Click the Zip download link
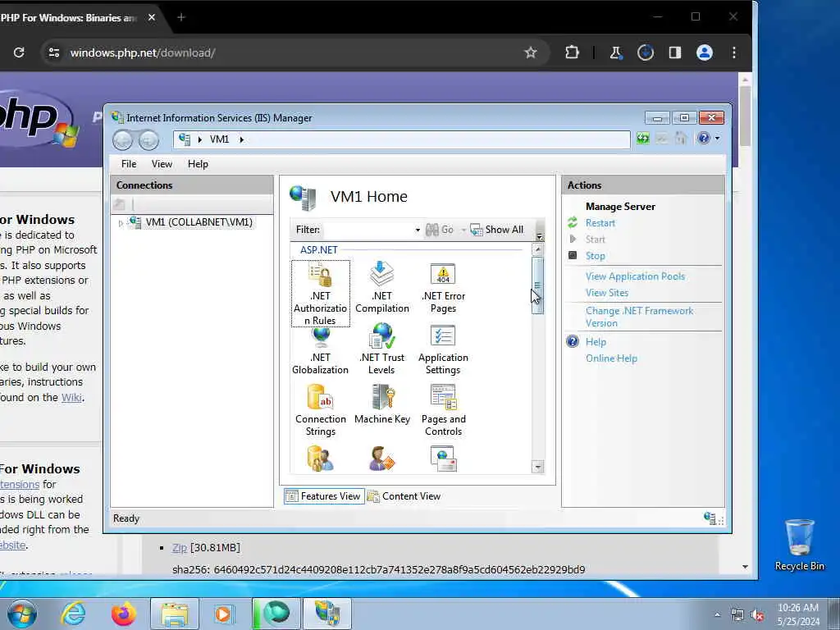 [180, 547]
